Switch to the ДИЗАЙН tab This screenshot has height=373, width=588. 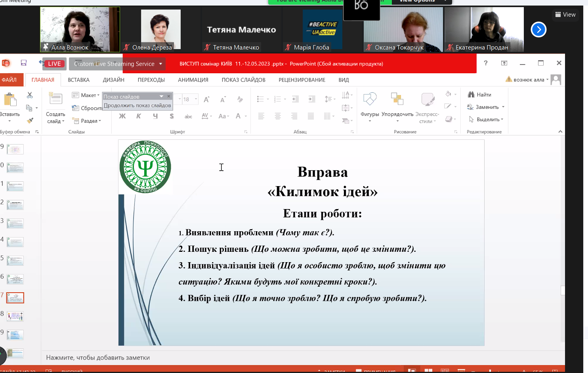click(x=113, y=80)
